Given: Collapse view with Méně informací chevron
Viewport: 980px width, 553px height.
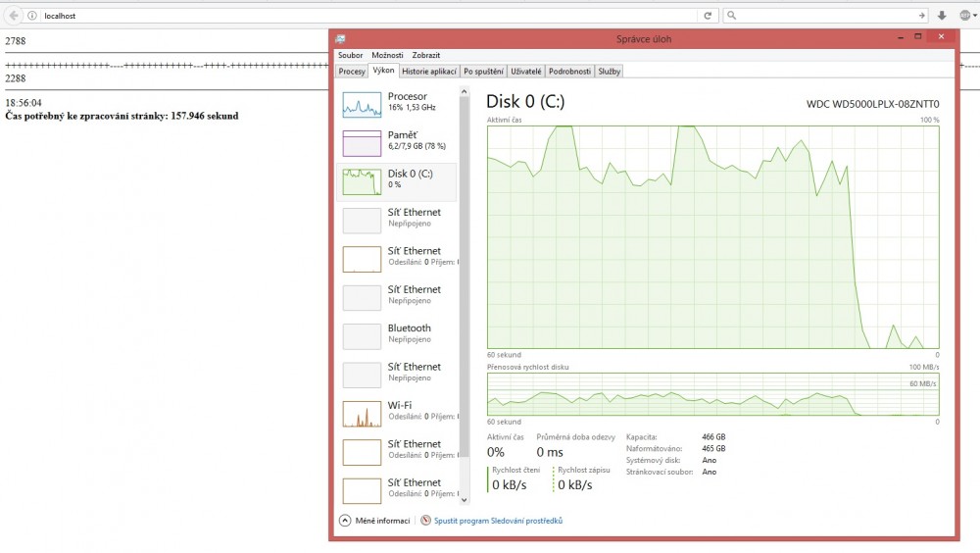Looking at the screenshot, I should pyautogui.click(x=345, y=521).
